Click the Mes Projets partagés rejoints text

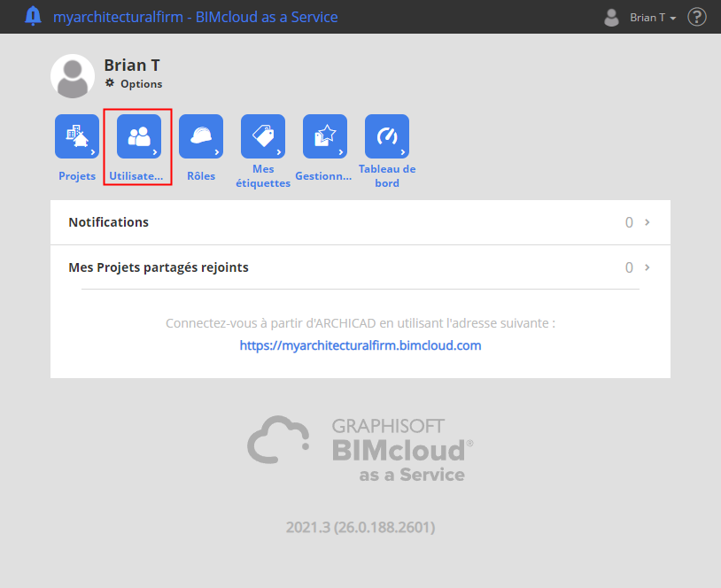[x=159, y=267]
